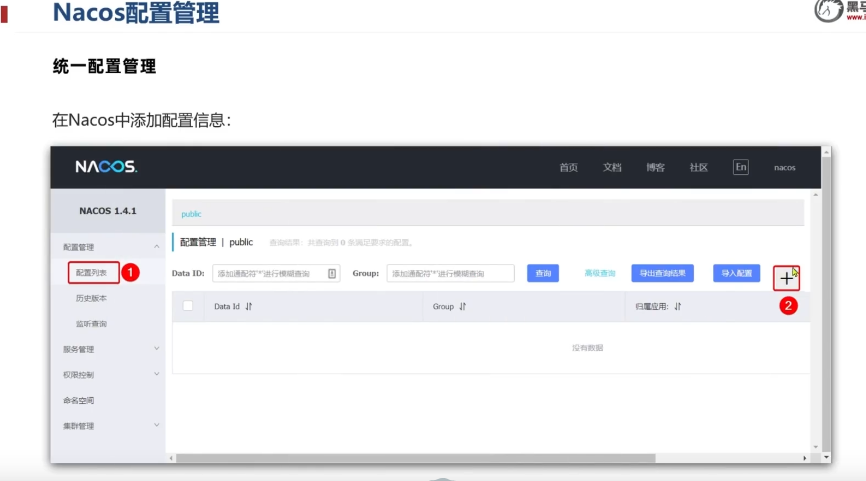
Task: Click the nacos user name in header
Action: 784,167
